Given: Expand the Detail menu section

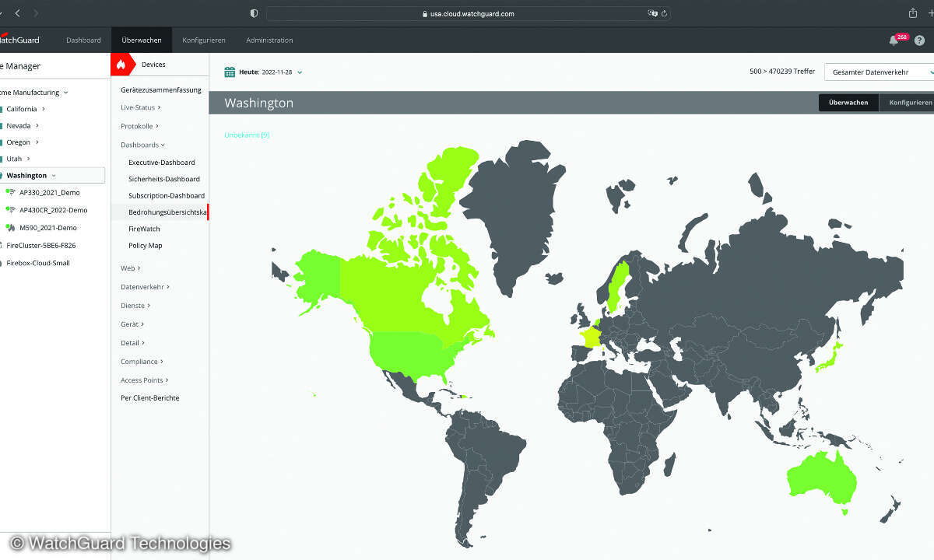Looking at the screenshot, I should coord(132,343).
